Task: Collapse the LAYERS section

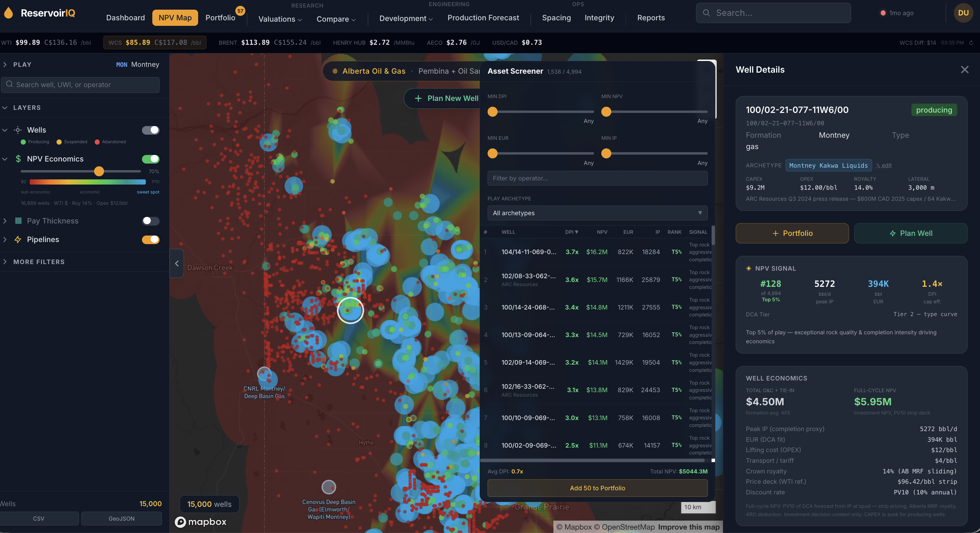Action: coord(5,107)
